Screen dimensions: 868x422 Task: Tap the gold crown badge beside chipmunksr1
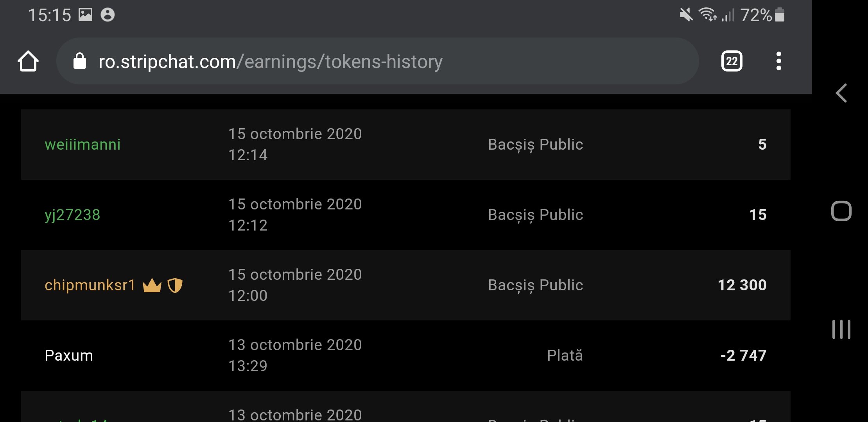point(152,286)
